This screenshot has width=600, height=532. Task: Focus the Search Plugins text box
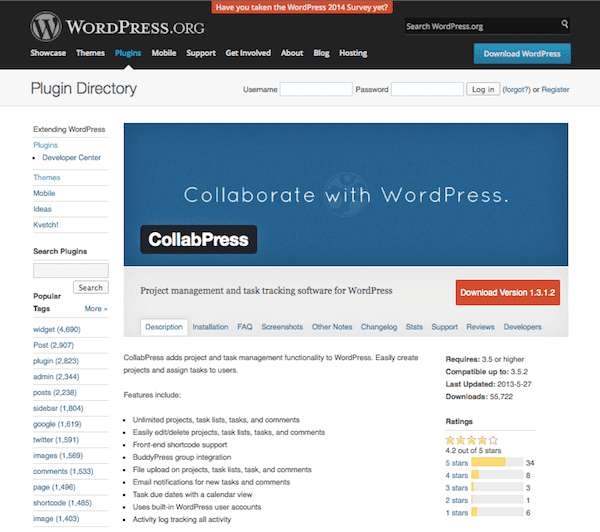[71, 270]
